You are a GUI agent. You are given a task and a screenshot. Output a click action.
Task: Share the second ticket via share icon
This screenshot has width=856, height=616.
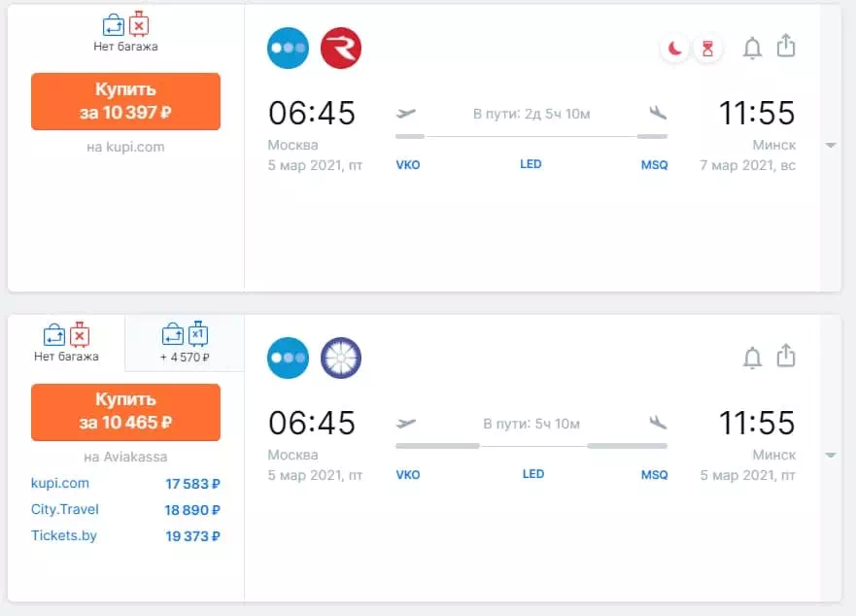click(786, 357)
